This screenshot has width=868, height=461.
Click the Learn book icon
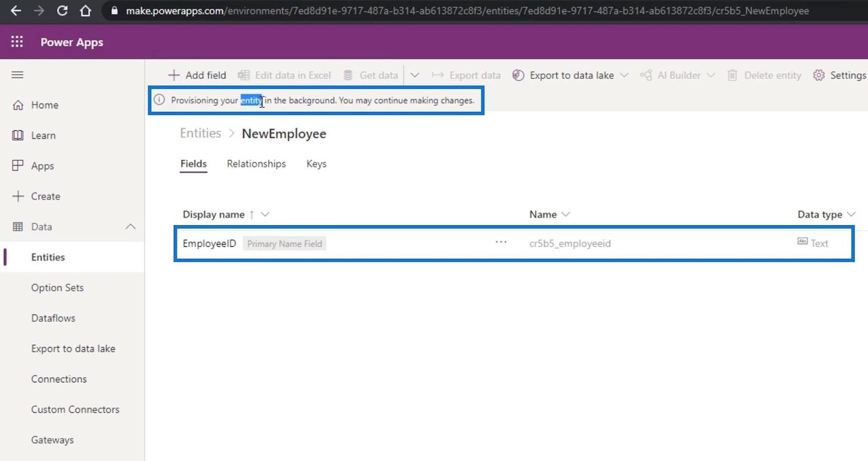(x=18, y=136)
